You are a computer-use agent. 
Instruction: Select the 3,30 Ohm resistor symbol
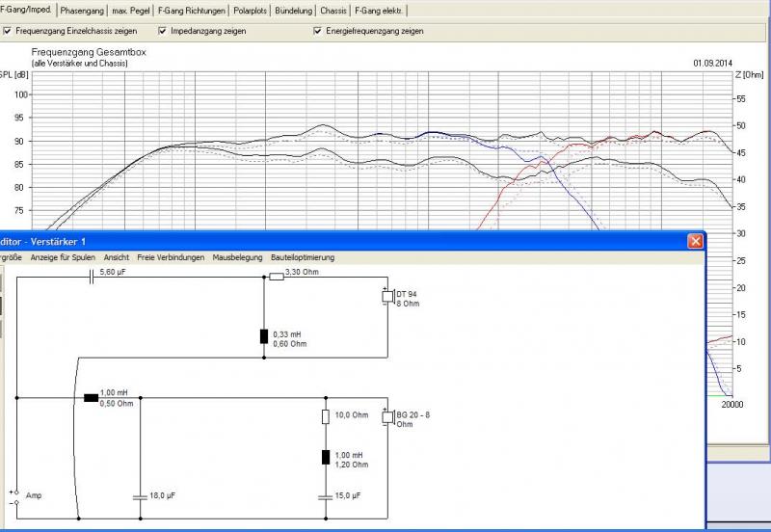(x=277, y=276)
